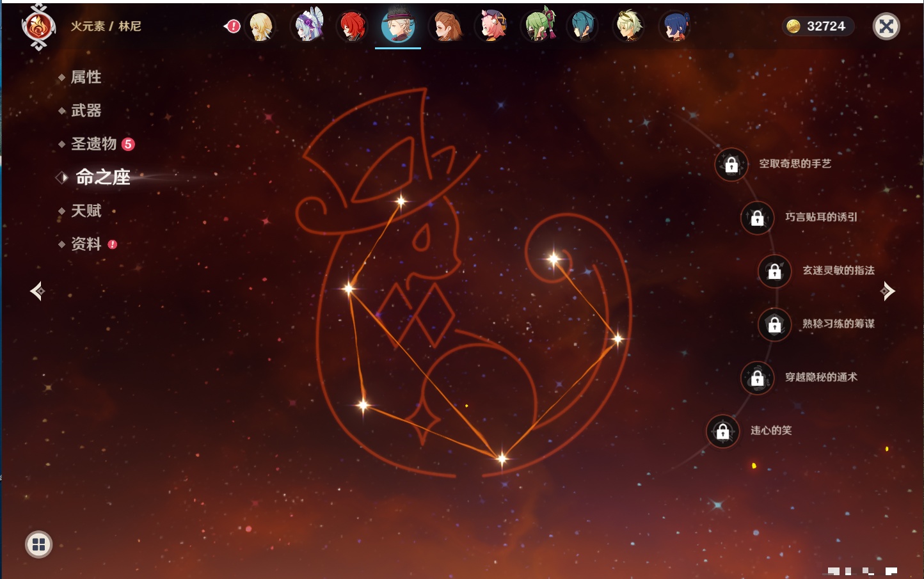
Task: Select the blonde Traveler avatar
Action: coord(261,26)
